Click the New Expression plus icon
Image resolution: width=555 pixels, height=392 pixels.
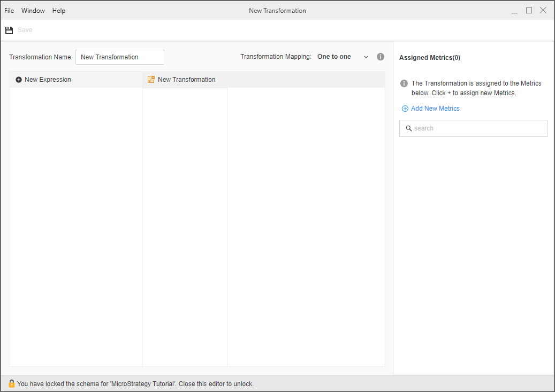click(x=19, y=80)
